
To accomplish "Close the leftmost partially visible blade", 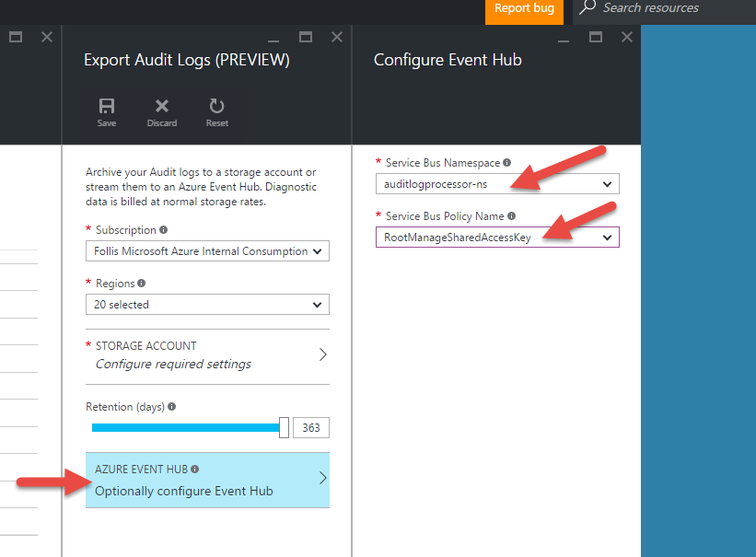I will point(47,37).
